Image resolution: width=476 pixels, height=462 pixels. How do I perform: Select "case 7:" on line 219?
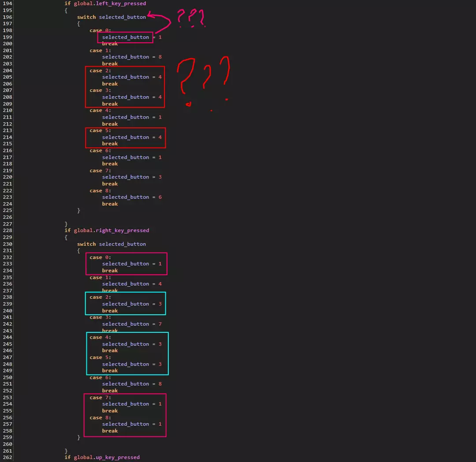pos(100,171)
